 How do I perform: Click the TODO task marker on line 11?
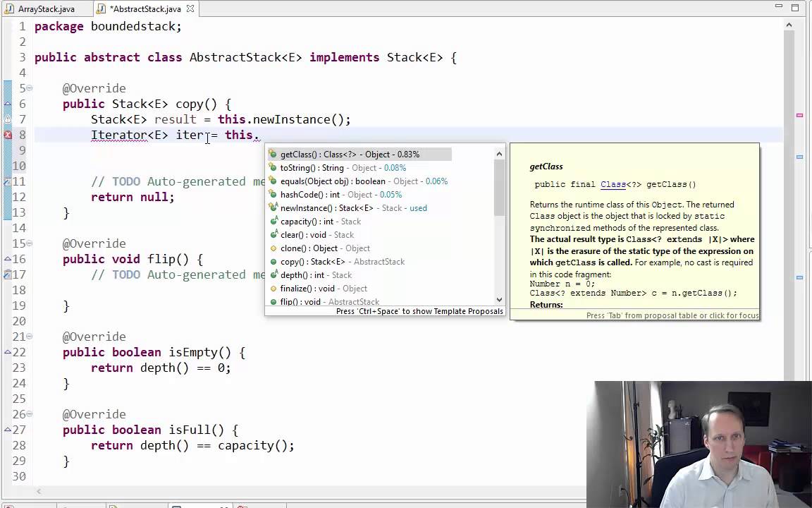[8, 181]
